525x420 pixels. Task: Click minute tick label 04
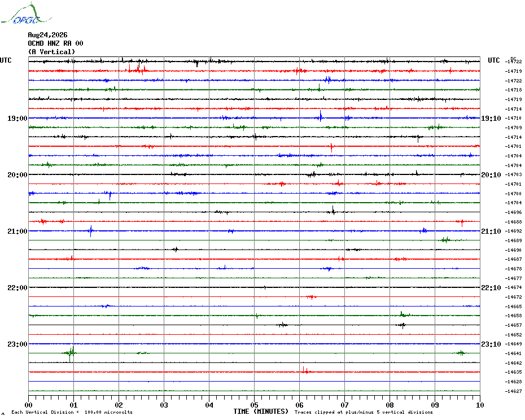(209, 405)
